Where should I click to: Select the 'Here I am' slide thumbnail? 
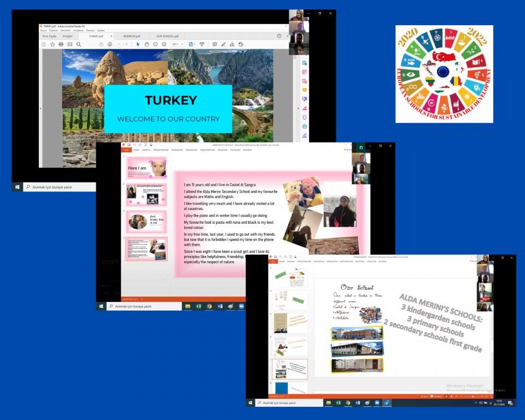pos(147,167)
